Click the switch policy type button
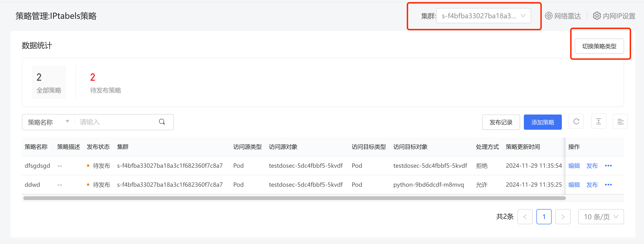 pyautogui.click(x=599, y=46)
